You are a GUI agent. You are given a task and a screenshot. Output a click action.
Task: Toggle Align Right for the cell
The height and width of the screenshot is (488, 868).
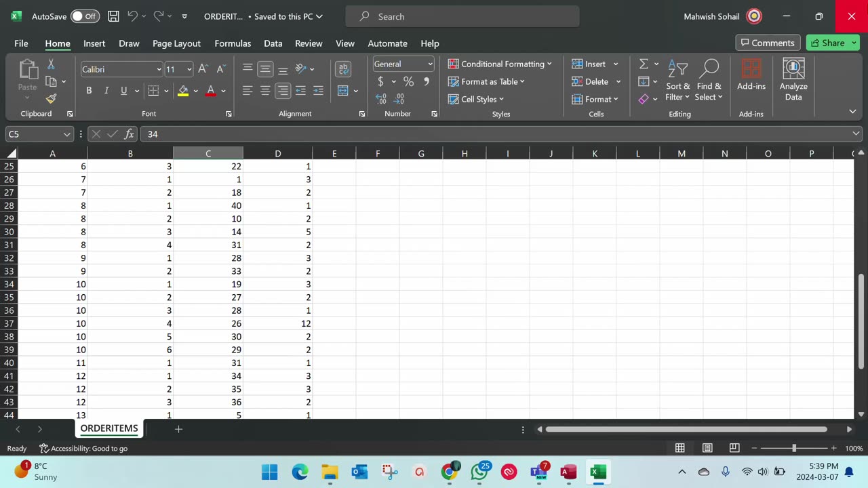[x=283, y=91]
